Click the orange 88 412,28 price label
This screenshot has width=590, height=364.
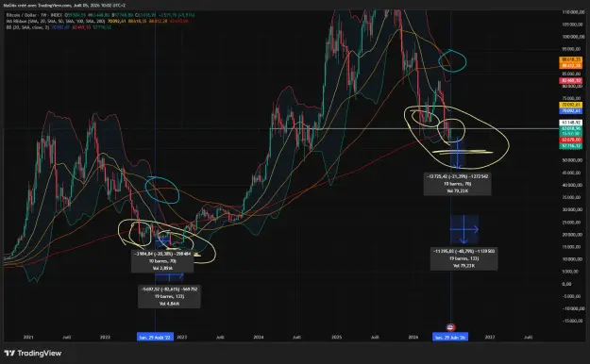[571, 65]
